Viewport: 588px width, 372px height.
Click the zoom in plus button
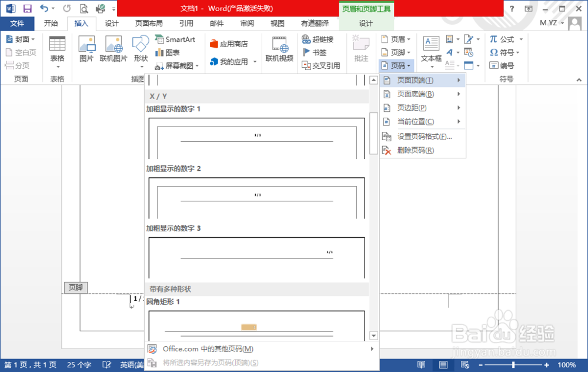click(546, 364)
